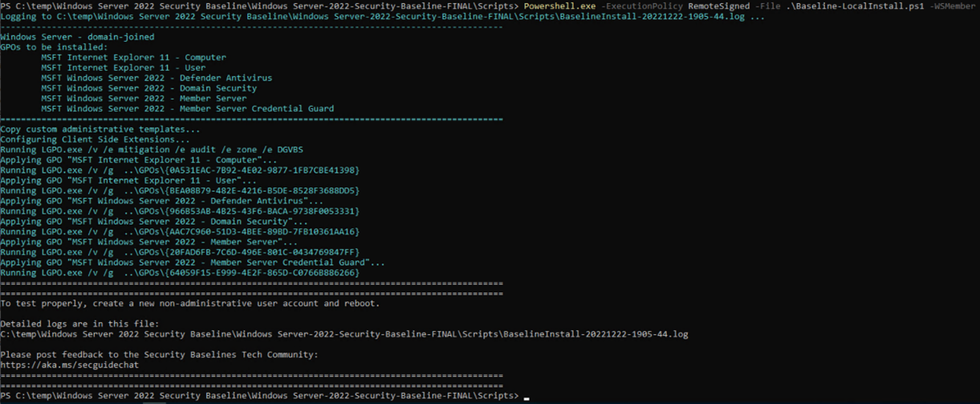Click the 'To test properly, create a new' message

coord(189,304)
